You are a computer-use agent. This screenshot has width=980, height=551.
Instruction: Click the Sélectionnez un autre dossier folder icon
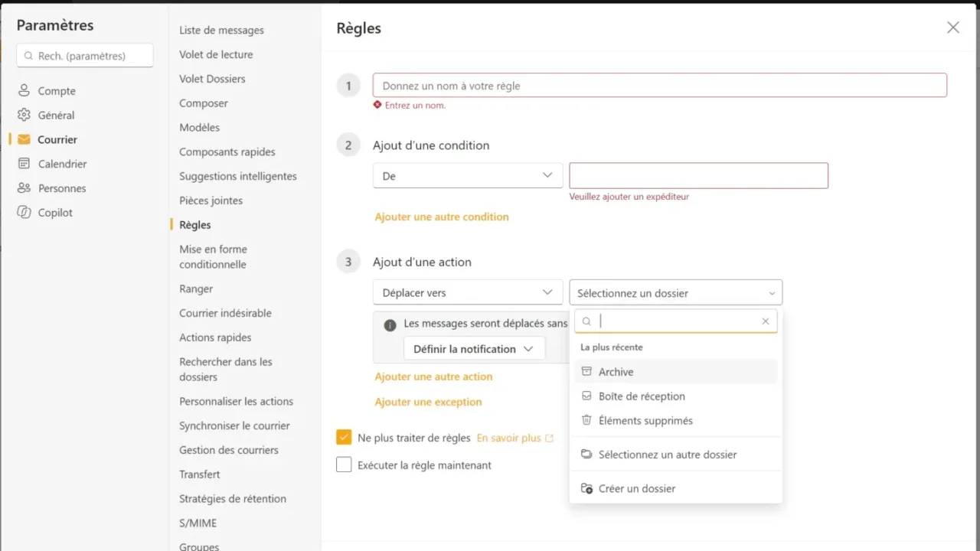pyautogui.click(x=586, y=455)
